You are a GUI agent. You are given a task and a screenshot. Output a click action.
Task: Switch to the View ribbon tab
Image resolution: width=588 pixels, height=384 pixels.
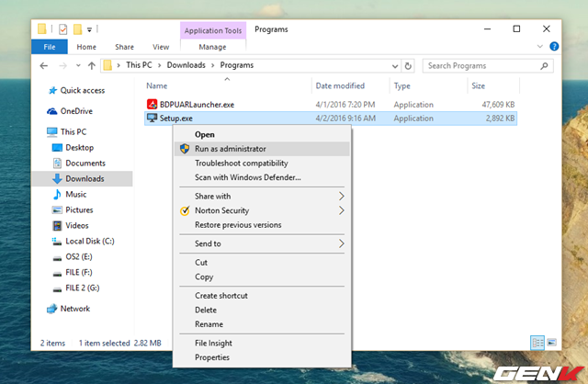(161, 47)
